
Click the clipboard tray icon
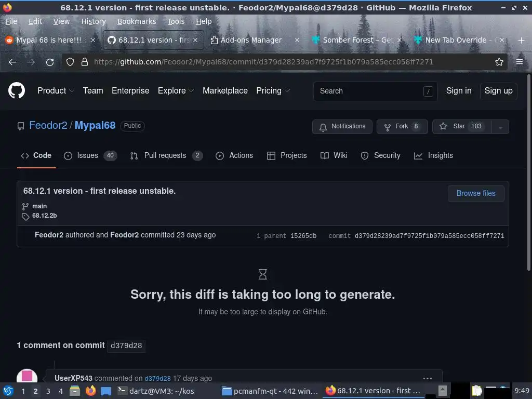[x=477, y=391]
